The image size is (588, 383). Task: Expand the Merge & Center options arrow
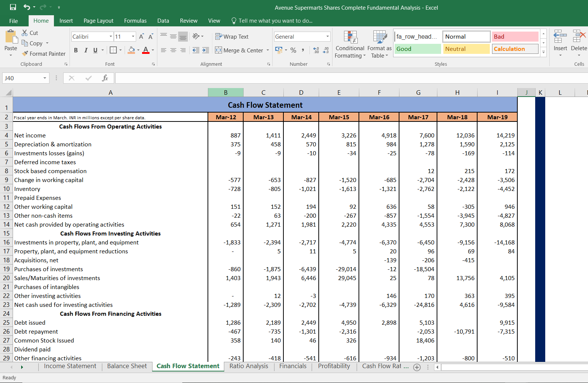point(268,50)
